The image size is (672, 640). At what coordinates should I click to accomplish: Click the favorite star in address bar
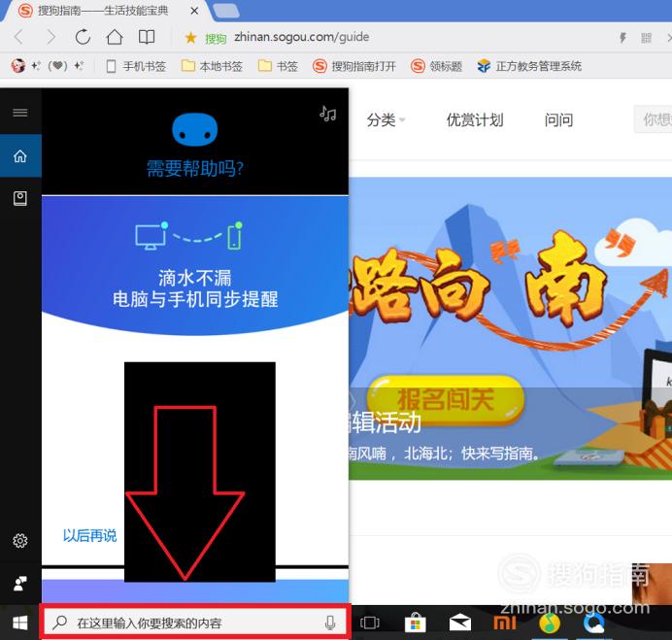click(x=190, y=38)
